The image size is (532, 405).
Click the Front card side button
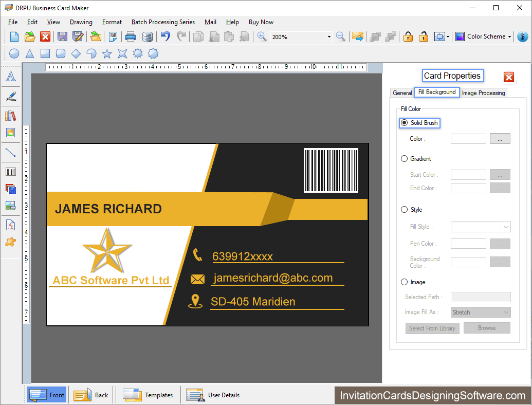pos(47,395)
